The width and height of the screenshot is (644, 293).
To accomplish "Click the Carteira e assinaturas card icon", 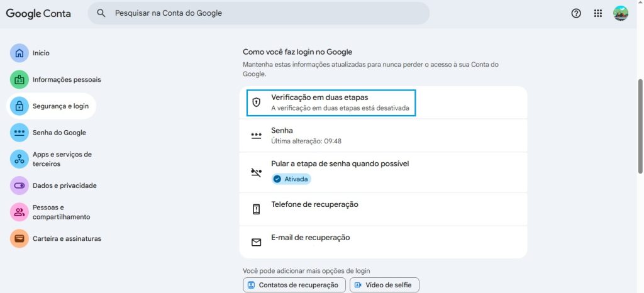I will tap(19, 239).
